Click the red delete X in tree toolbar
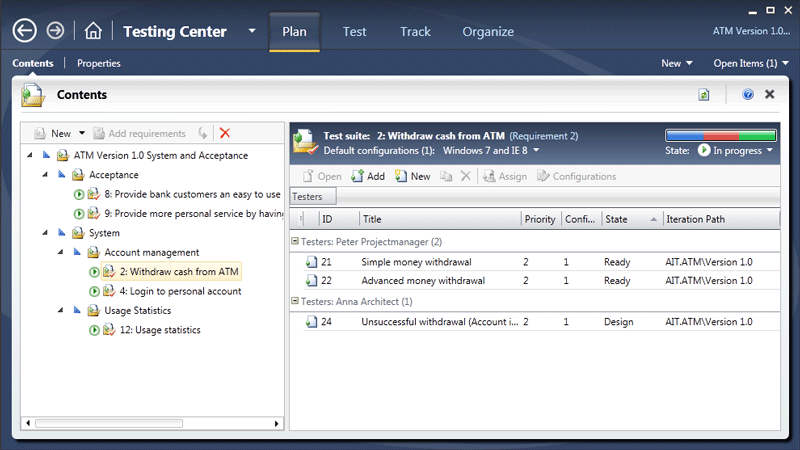800x450 pixels. point(224,133)
